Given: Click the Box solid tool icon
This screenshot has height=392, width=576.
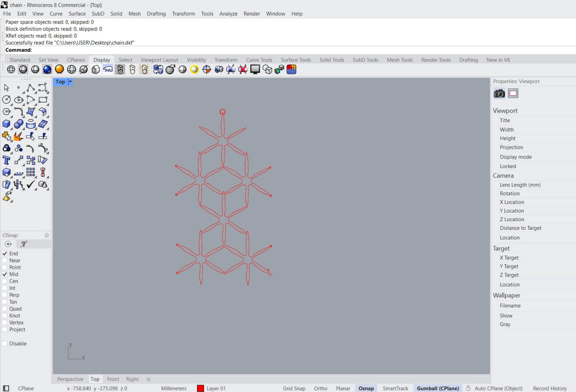Looking at the screenshot, I should tap(6, 124).
